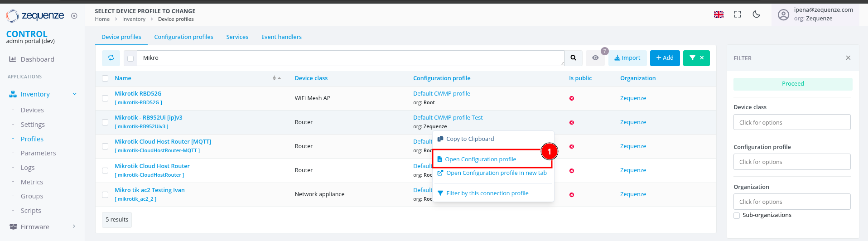Close the Filter panel with X

(848, 58)
